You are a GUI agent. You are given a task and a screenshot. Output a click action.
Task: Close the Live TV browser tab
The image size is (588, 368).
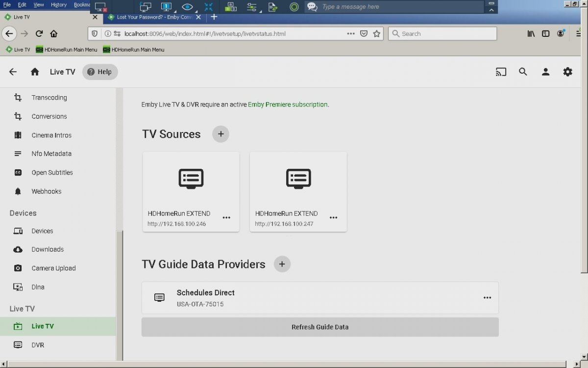tap(95, 17)
